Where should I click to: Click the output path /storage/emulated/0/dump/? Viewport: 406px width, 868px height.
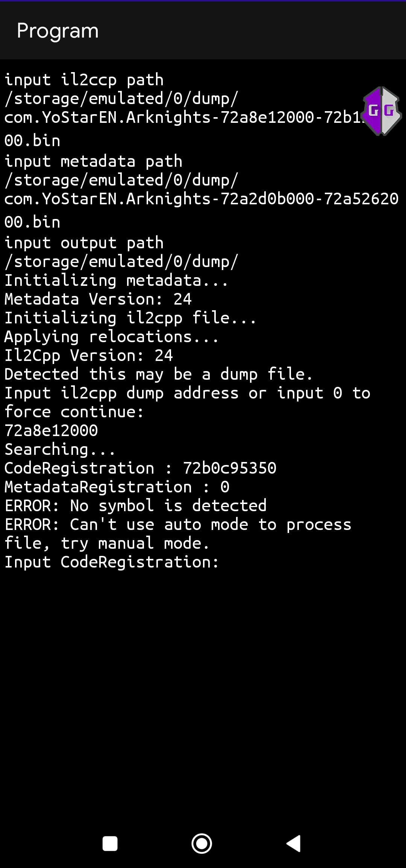coord(122,261)
